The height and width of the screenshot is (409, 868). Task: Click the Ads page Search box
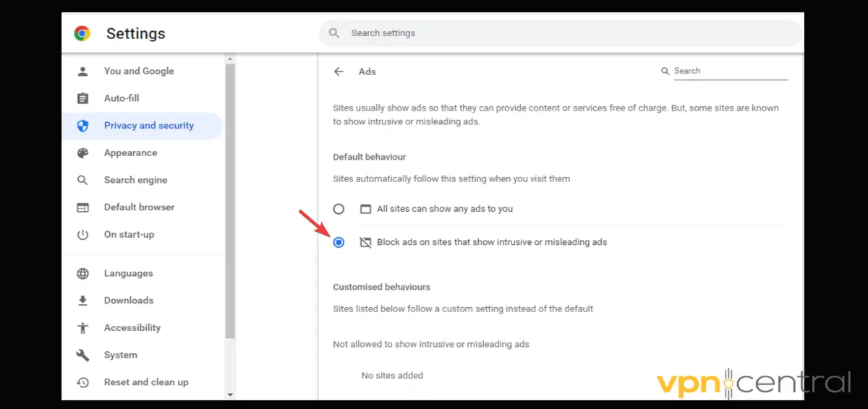click(729, 71)
